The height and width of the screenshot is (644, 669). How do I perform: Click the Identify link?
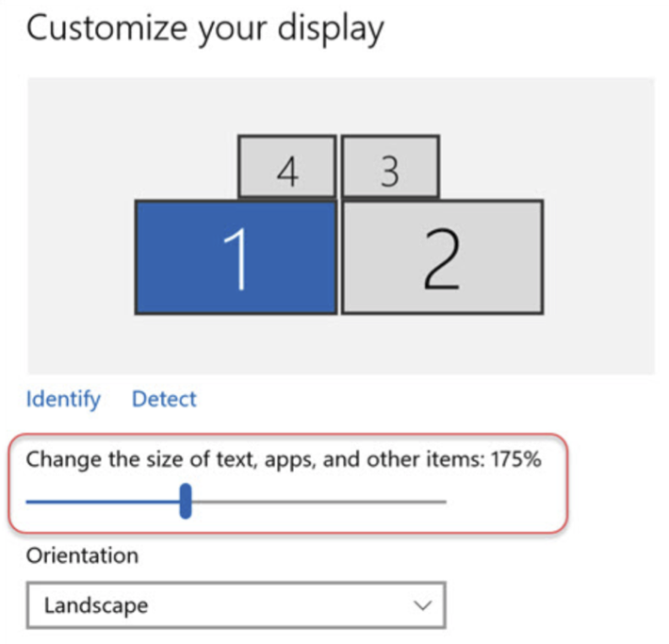[63, 399]
